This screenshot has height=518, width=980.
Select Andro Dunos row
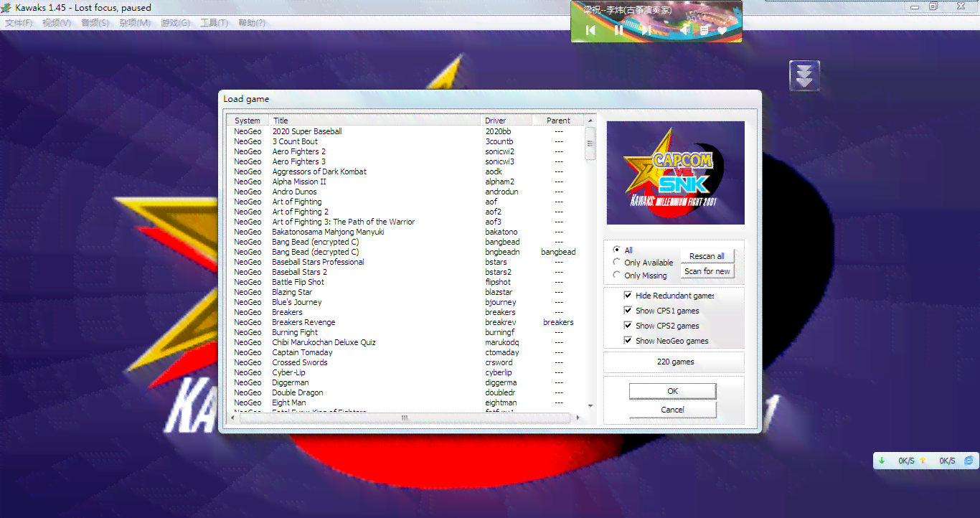[406, 192]
